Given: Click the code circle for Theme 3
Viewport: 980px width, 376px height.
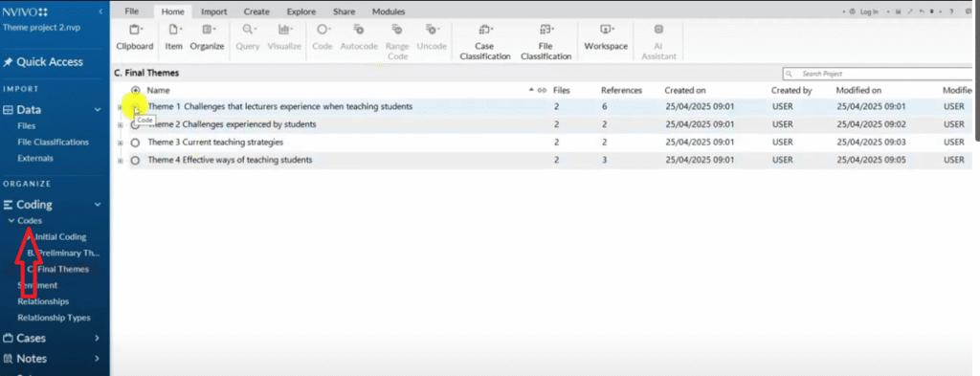Looking at the screenshot, I should (136, 143).
